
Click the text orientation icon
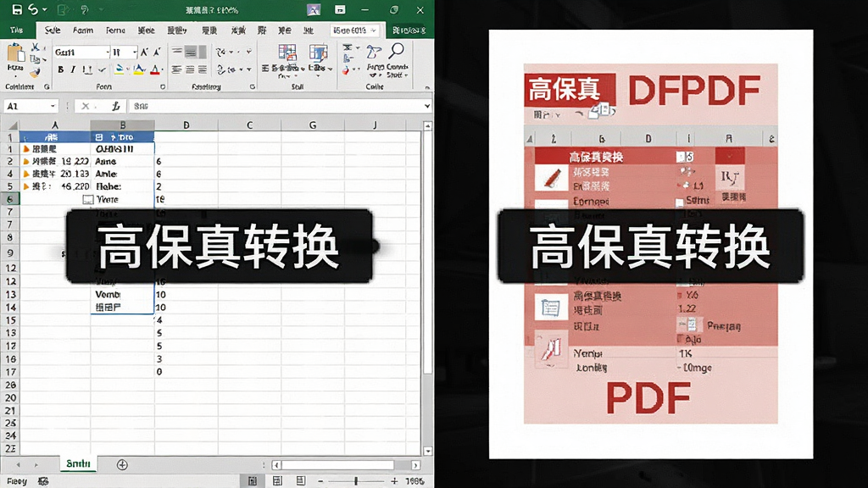(220, 52)
